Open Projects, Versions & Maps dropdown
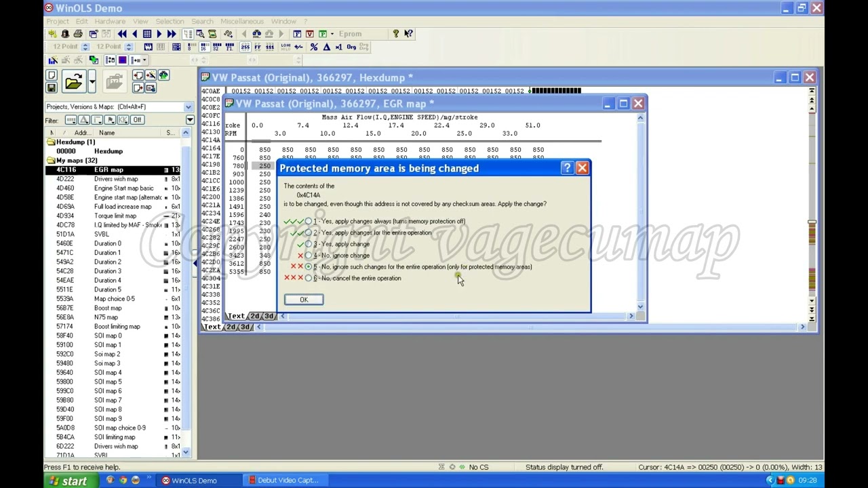 tap(188, 107)
